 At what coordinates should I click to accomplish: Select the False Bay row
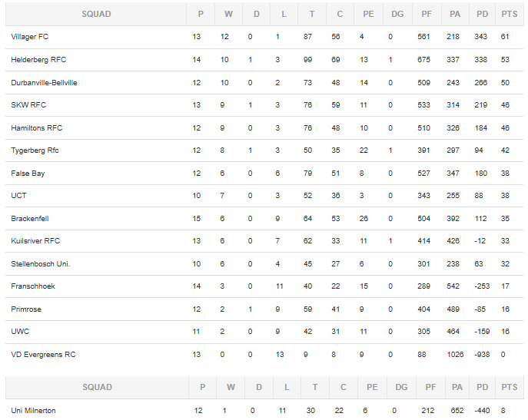264,173
